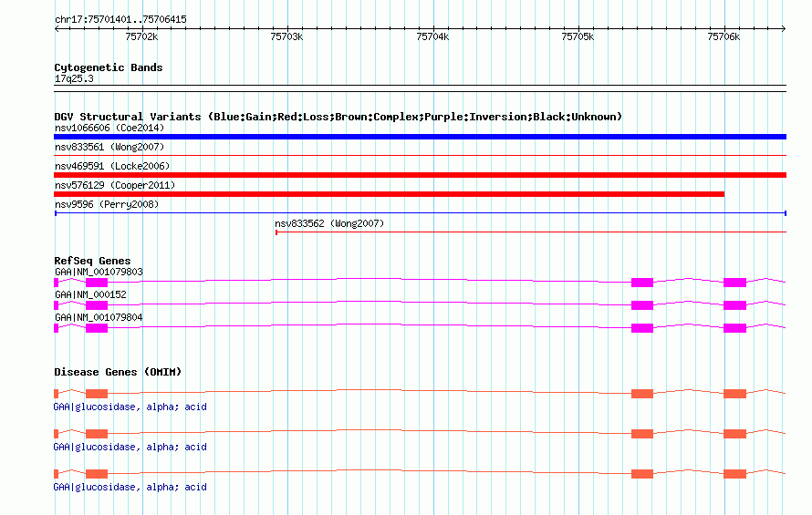The width and height of the screenshot is (812, 515).
Task: Select the nsv833562 (Wong2007) variant label
Action: [329, 223]
